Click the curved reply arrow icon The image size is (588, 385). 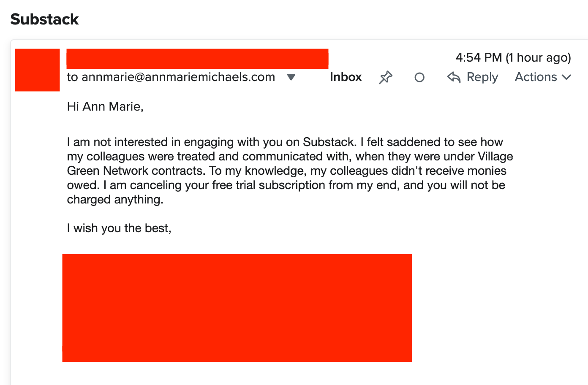coord(454,77)
